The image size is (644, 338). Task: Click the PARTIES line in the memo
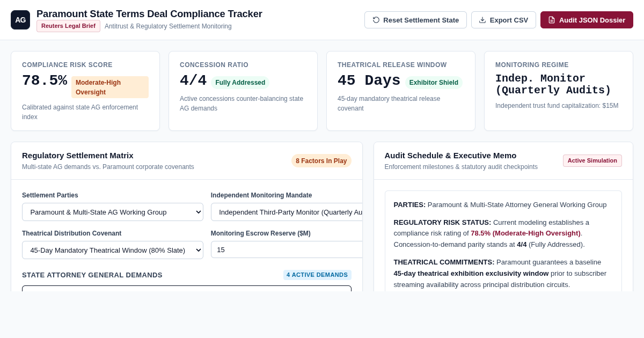pyautogui.click(x=500, y=204)
